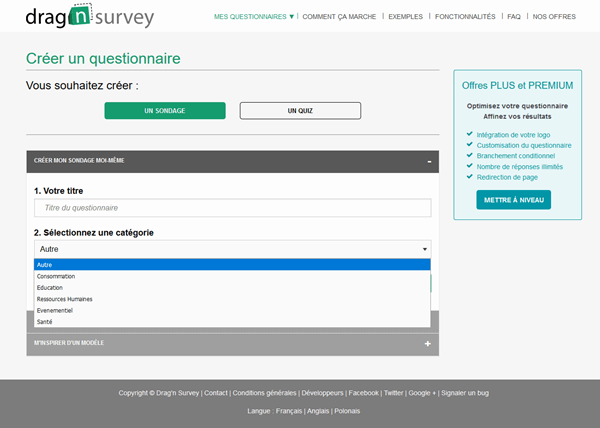Viewport: 600px width, 428px height.
Task: Switch language to Français
Action: [x=289, y=411]
